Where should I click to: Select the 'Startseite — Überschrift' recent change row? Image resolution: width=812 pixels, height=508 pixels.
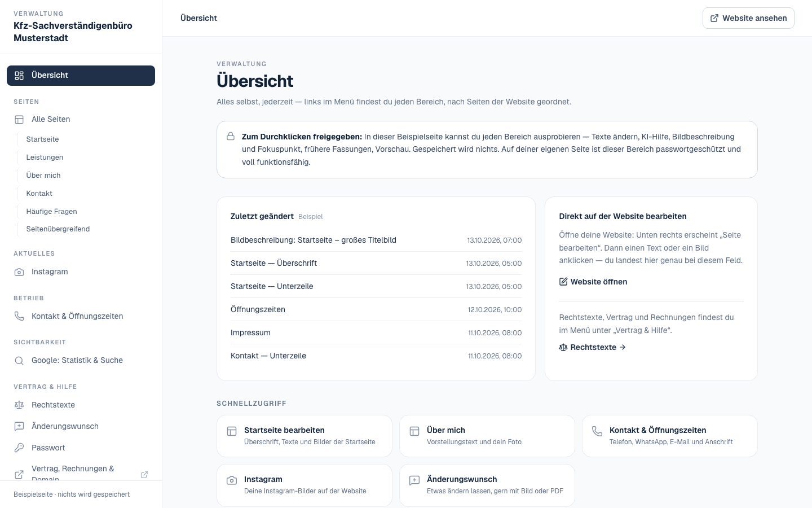point(376,263)
